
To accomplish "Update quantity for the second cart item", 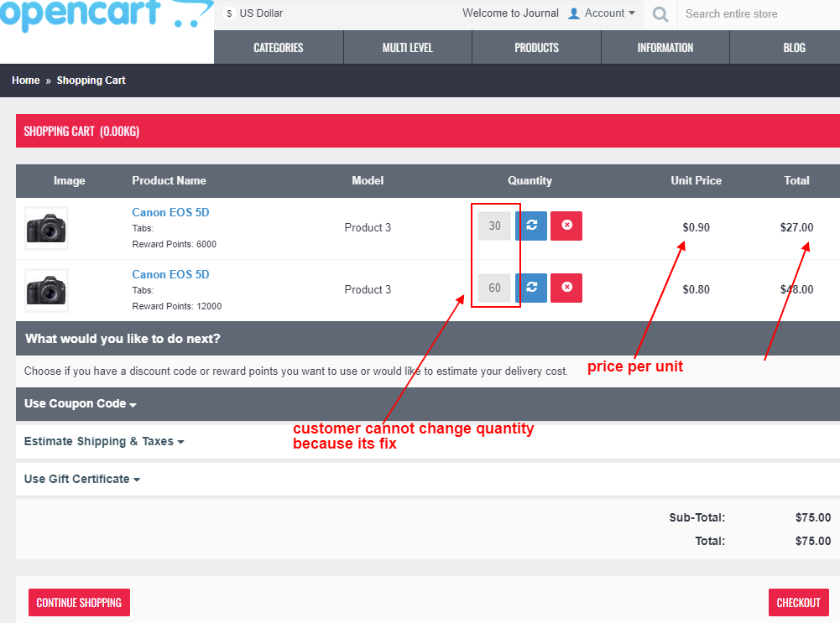I will tap(530, 288).
